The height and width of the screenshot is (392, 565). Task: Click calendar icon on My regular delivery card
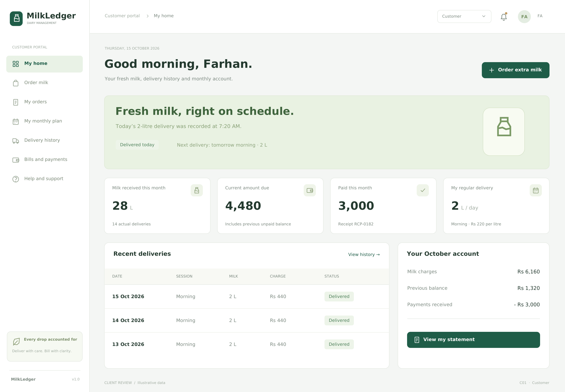click(536, 190)
